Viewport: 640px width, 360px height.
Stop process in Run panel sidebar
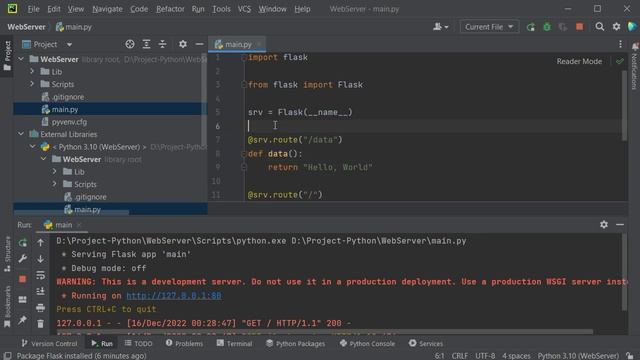coord(23,279)
